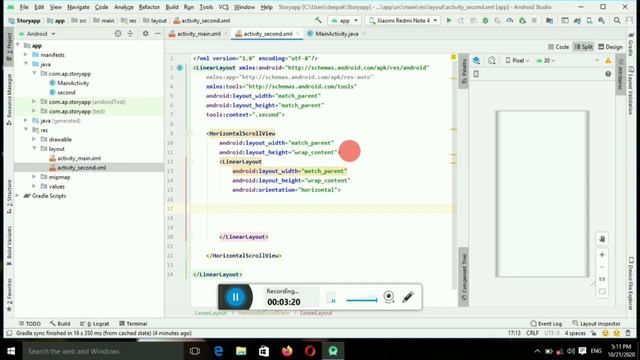Click the recorder webcam icon
The width and height of the screenshot is (640, 360).
(389, 297)
